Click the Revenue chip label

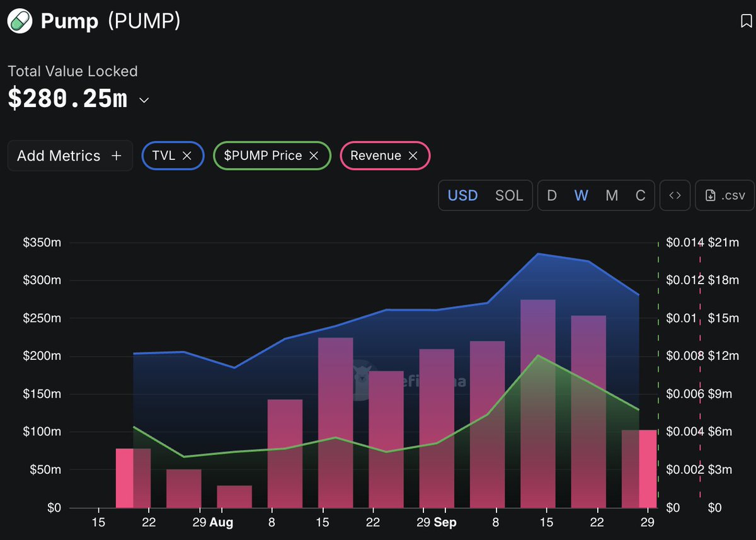pyautogui.click(x=375, y=156)
